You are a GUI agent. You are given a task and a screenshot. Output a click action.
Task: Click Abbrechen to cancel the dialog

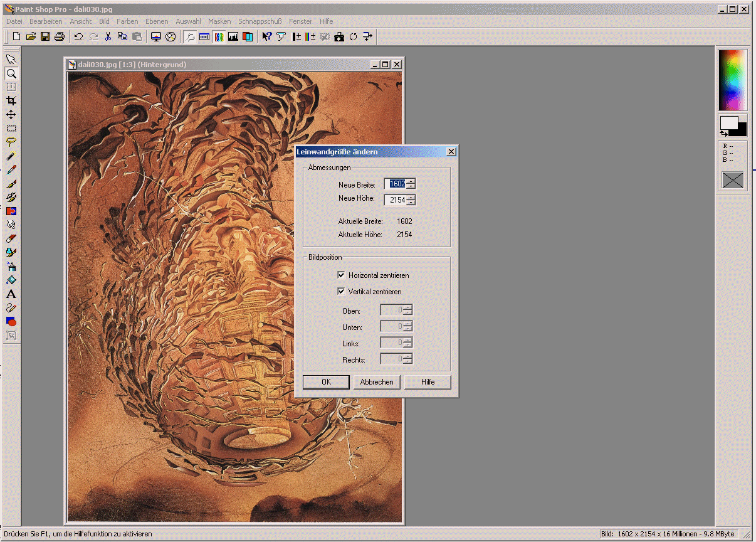[x=377, y=382]
